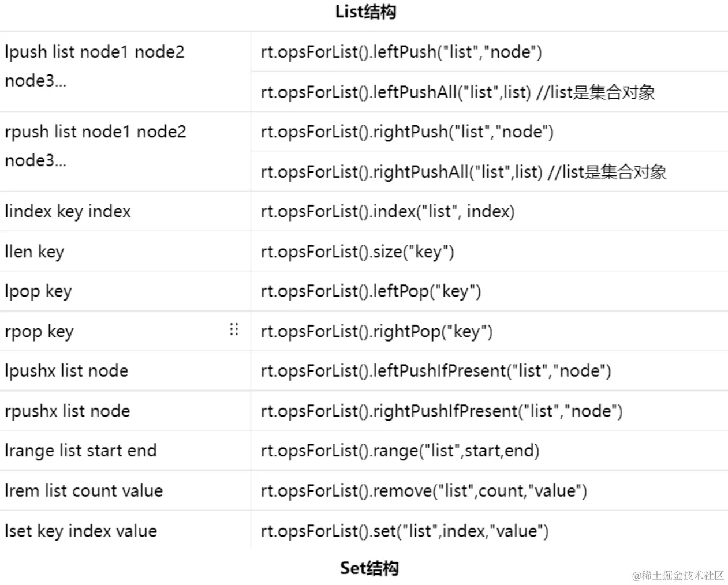Select the leftPush("list","node") code cell
The width and height of the screenshot is (728, 585).
pyautogui.click(x=401, y=52)
